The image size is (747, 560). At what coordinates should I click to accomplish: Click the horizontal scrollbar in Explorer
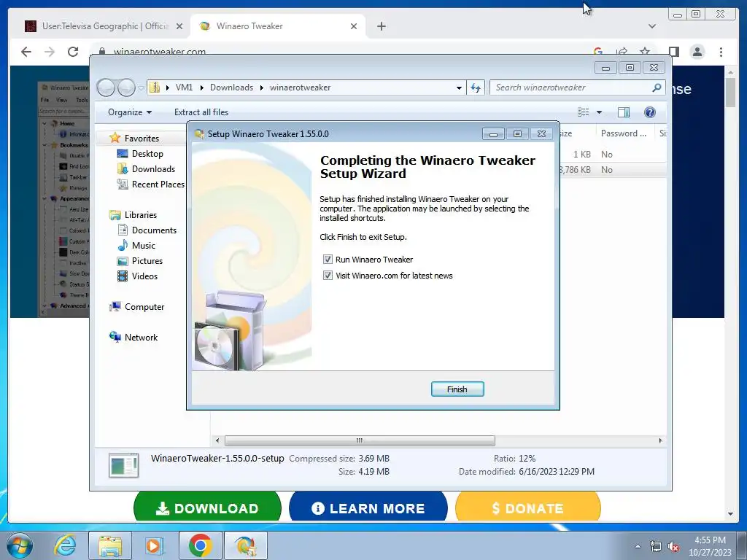360,440
